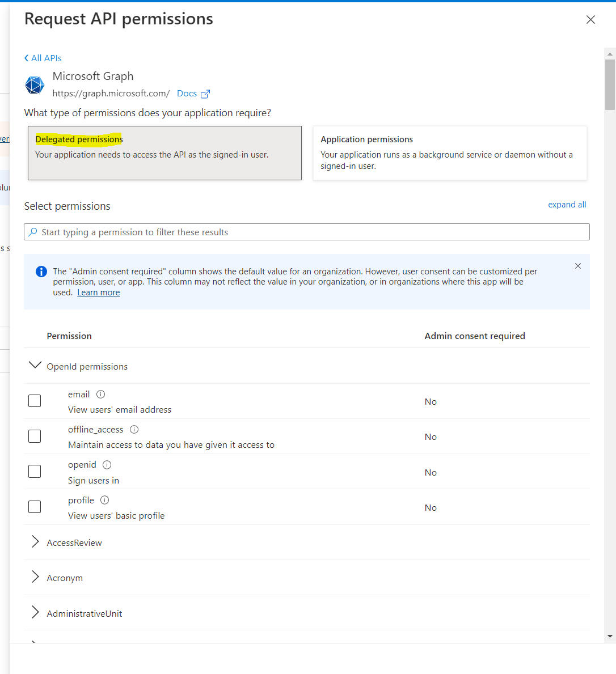Image resolution: width=616 pixels, height=674 pixels.
Task: Expand the AccessReview permission group
Action: pos(35,542)
